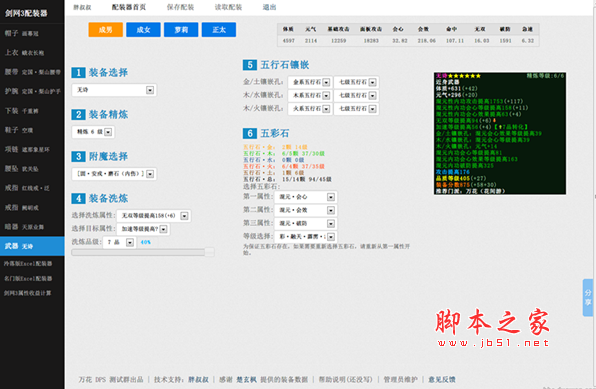Open the 洗炼品级 7 品 dropdown

(x=119, y=242)
